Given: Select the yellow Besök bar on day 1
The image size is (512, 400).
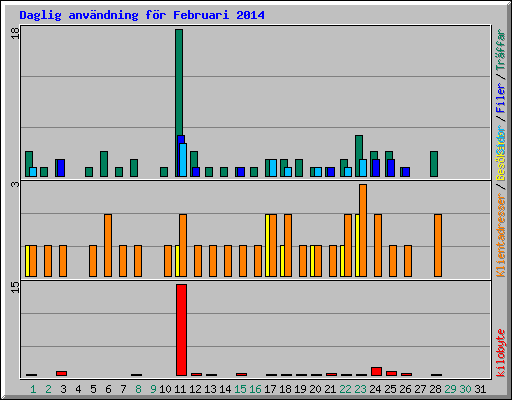Looking at the screenshot, I should pyautogui.click(x=27, y=261).
